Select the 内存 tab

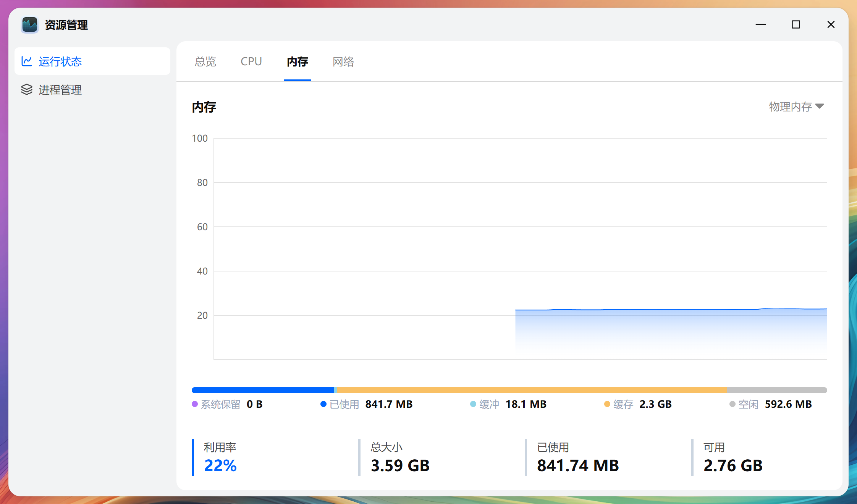click(298, 61)
